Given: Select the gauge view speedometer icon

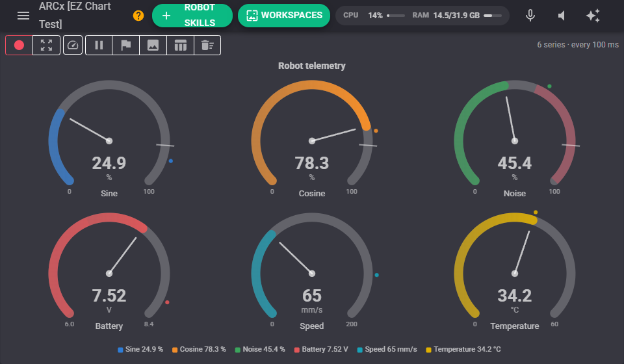Looking at the screenshot, I should 72,45.
